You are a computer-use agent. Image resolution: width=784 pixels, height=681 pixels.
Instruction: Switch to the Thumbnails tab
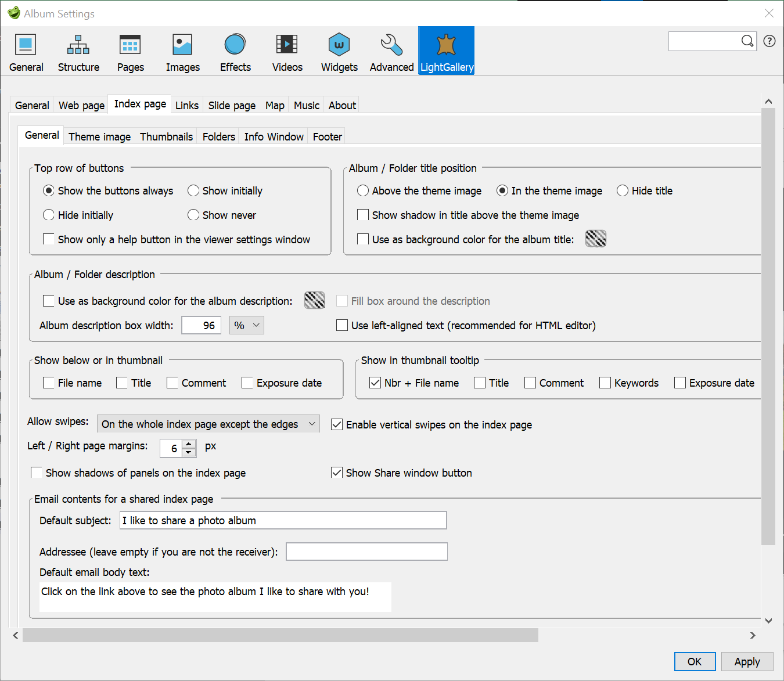click(166, 136)
